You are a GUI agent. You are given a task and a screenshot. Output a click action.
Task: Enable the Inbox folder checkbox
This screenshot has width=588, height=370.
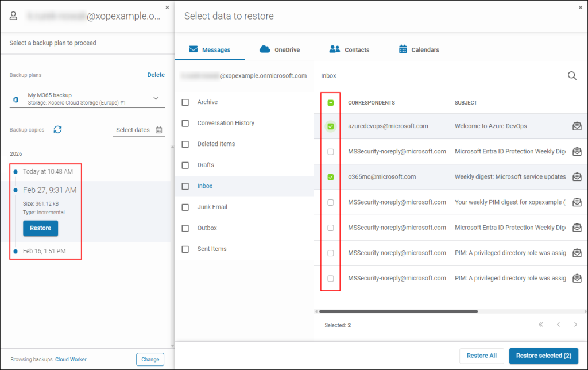tap(185, 186)
